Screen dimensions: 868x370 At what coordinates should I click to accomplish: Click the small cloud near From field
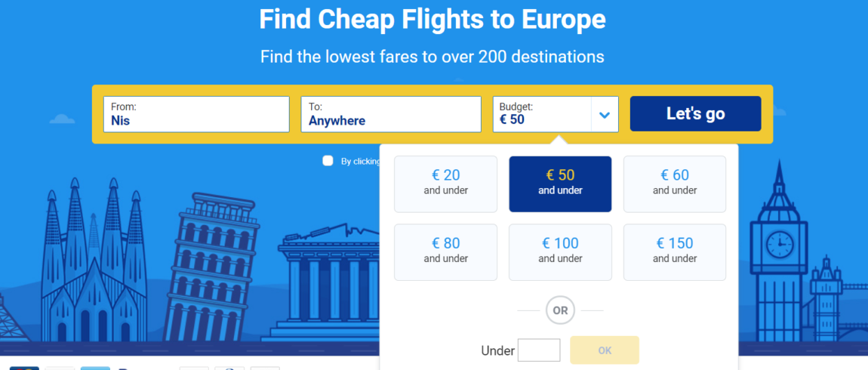[62, 119]
